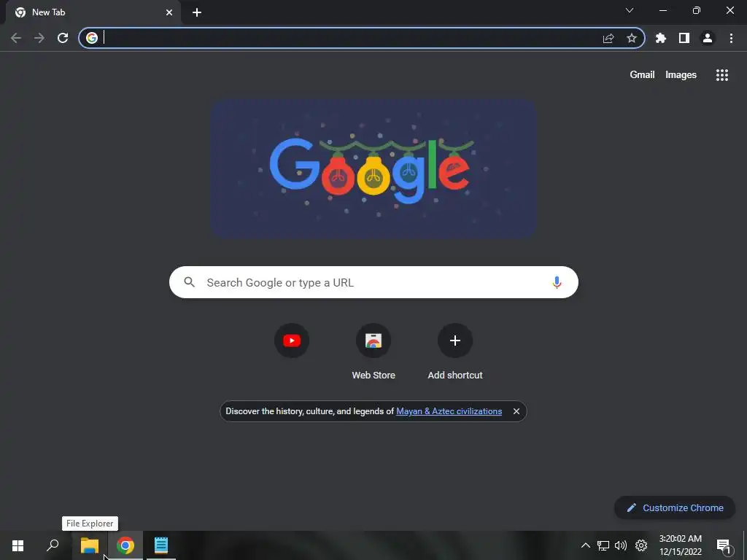
Task: Launch File Explorer from the taskbar
Action: (x=90, y=545)
